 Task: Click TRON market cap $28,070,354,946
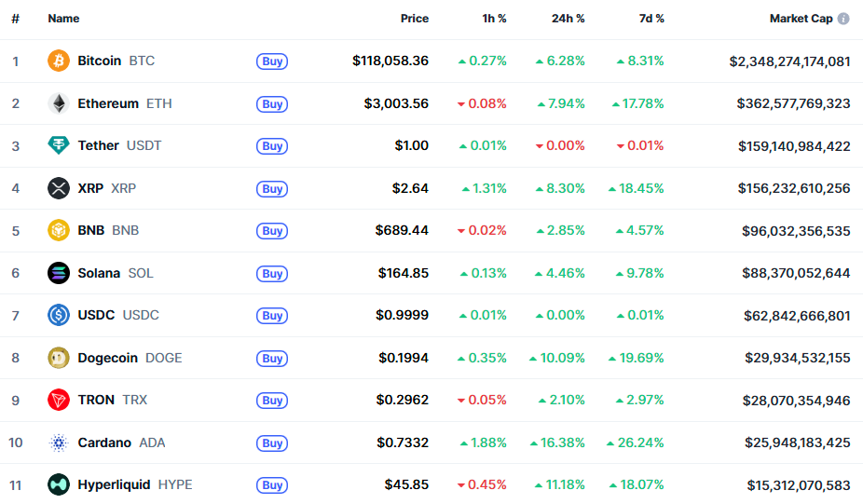(797, 400)
